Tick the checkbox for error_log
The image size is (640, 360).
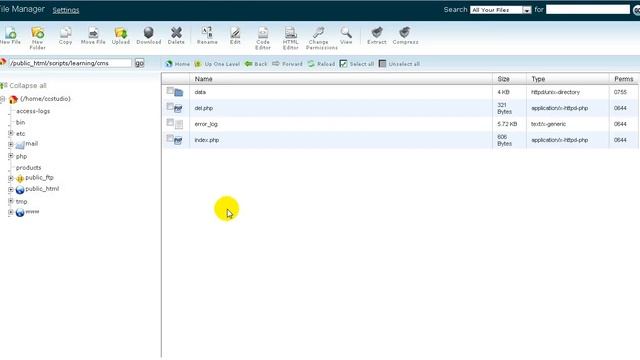pyautogui.click(x=170, y=122)
